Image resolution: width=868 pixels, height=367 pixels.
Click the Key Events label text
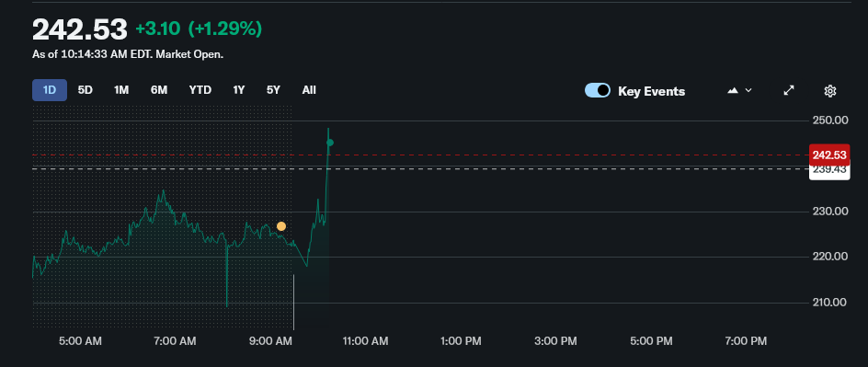point(652,91)
